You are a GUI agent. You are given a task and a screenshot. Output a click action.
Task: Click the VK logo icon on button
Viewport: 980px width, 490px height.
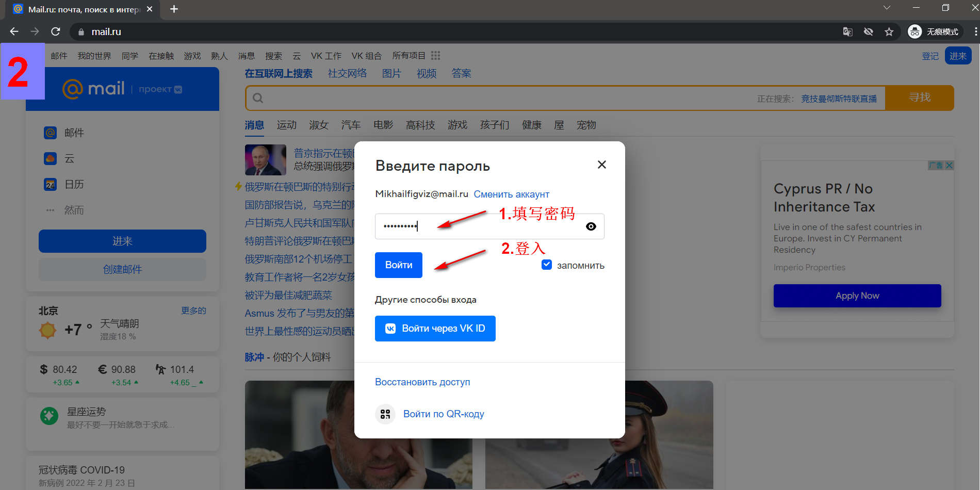pos(390,329)
